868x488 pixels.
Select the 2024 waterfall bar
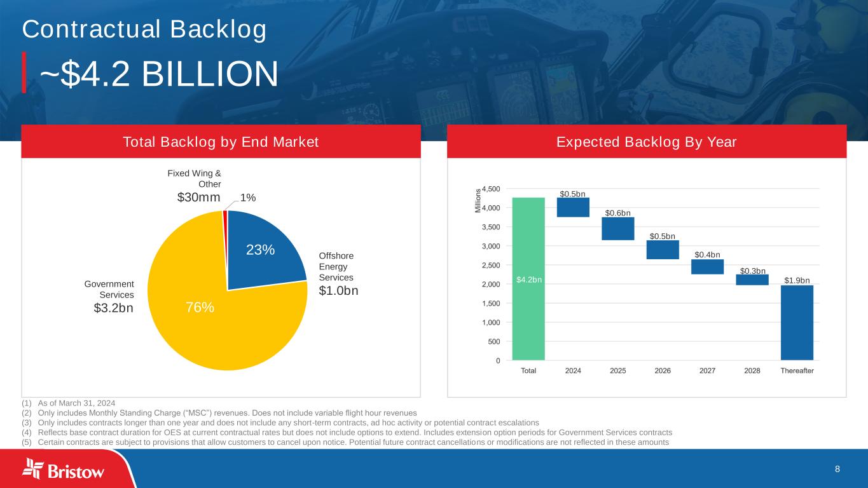(x=573, y=207)
